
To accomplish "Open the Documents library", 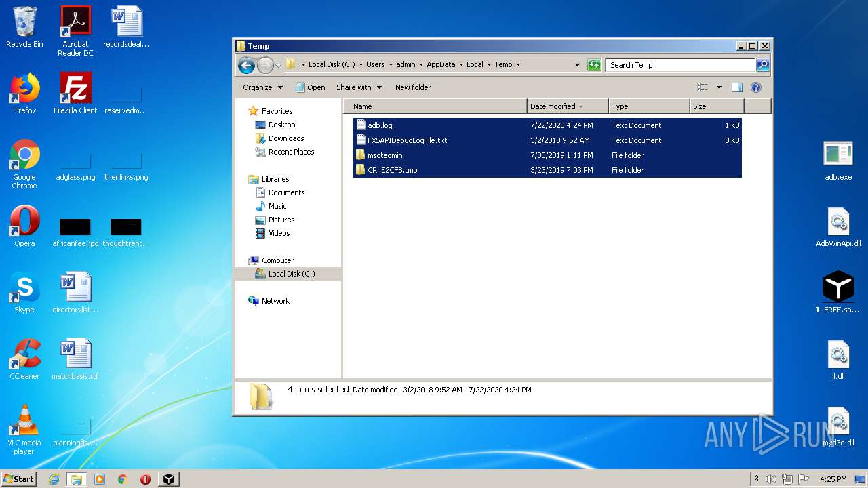I will tap(287, 192).
